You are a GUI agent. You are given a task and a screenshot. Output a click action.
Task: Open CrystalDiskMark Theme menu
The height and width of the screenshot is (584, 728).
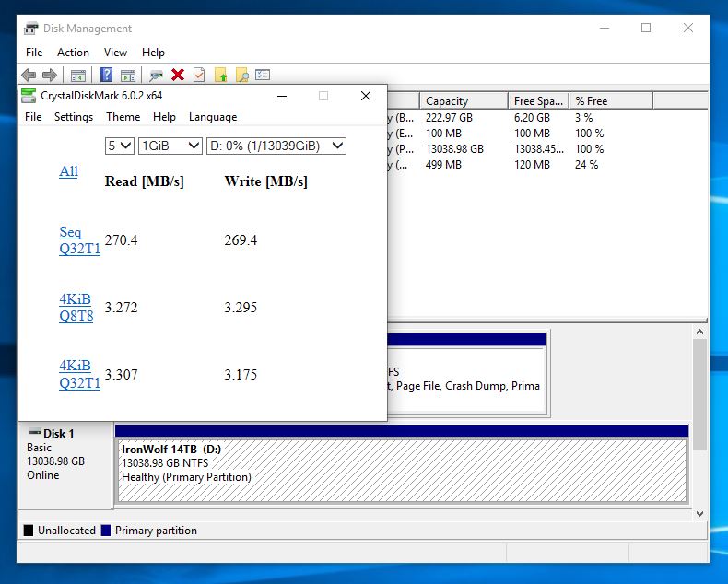123,116
